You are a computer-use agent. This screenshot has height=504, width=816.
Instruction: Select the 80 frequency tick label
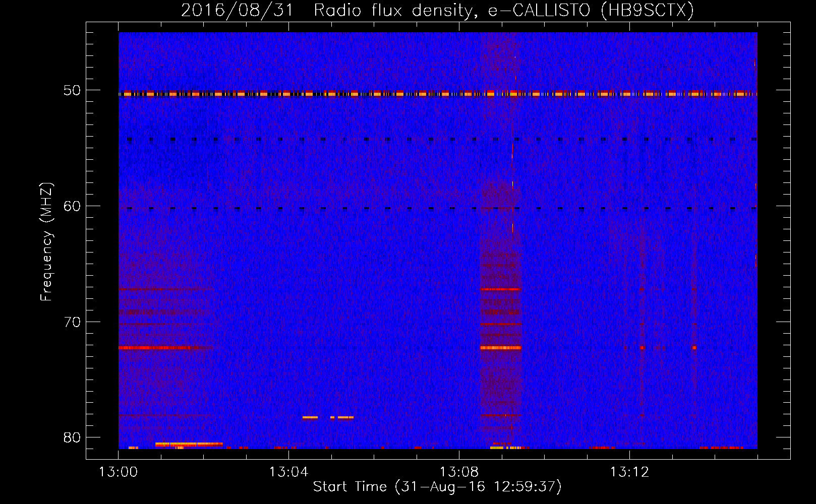coord(72,437)
